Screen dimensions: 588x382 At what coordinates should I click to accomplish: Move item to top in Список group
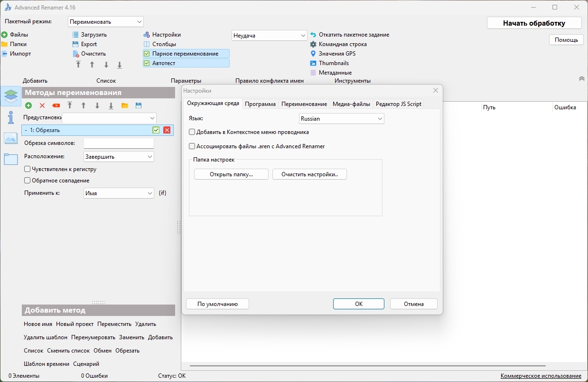pyautogui.click(x=78, y=65)
